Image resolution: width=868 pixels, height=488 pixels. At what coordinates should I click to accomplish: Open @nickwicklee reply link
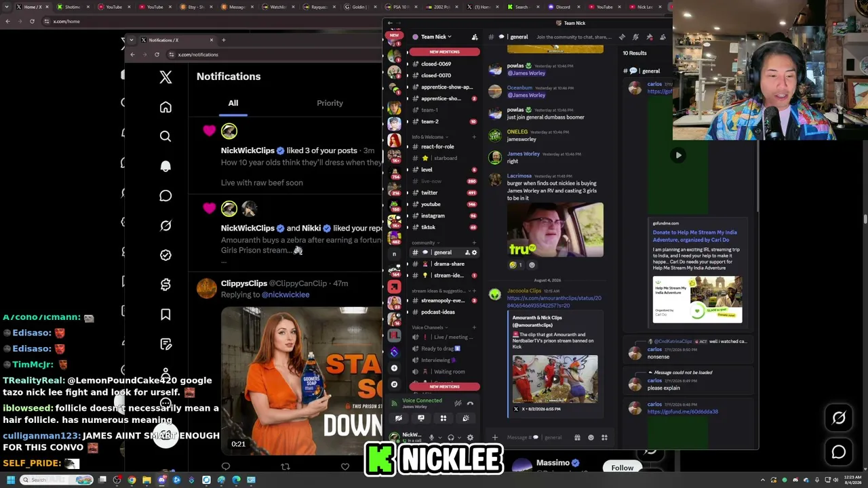[x=285, y=295]
